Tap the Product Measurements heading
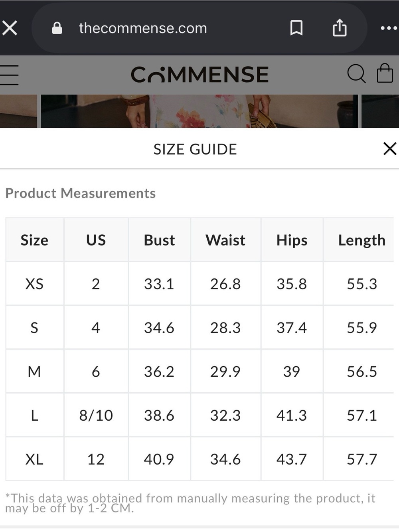Viewport: 399px width, 532px height. click(x=81, y=193)
